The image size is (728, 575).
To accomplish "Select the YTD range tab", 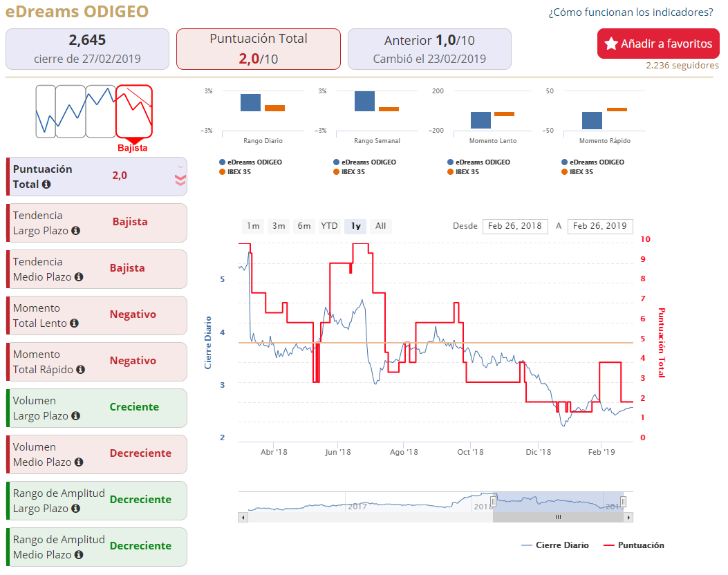I will pyautogui.click(x=329, y=226).
